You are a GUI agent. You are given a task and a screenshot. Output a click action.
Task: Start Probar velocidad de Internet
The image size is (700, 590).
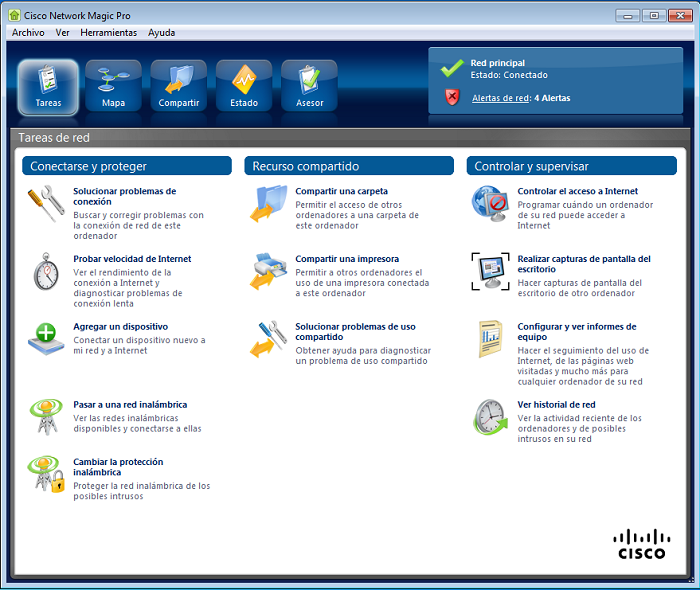point(132,259)
